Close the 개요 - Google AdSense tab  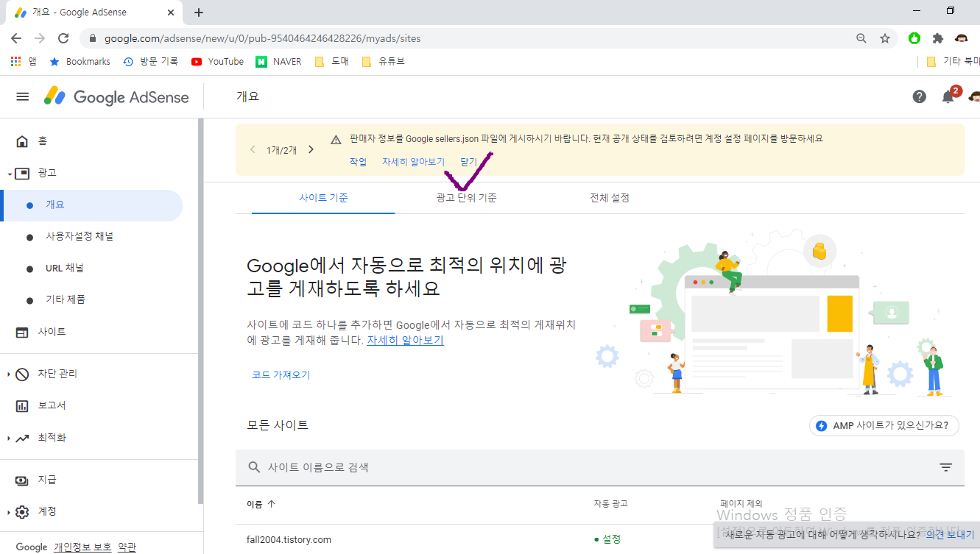(171, 13)
